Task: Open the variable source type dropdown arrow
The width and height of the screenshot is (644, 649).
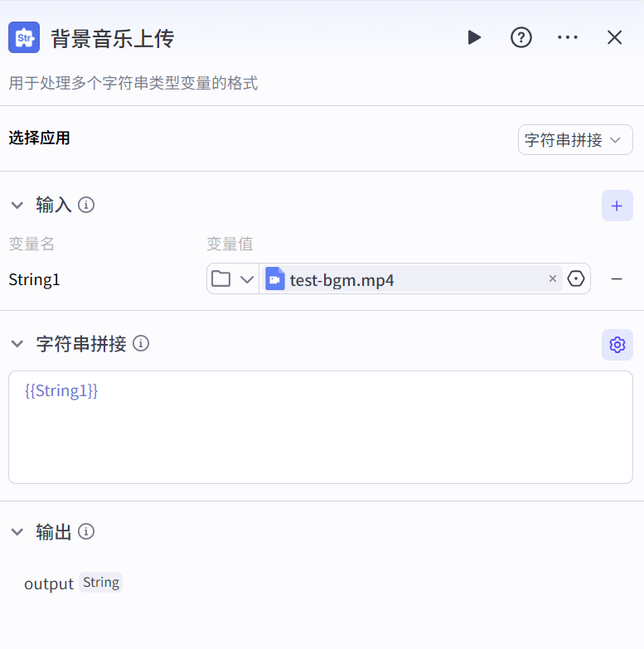Action: click(x=247, y=279)
